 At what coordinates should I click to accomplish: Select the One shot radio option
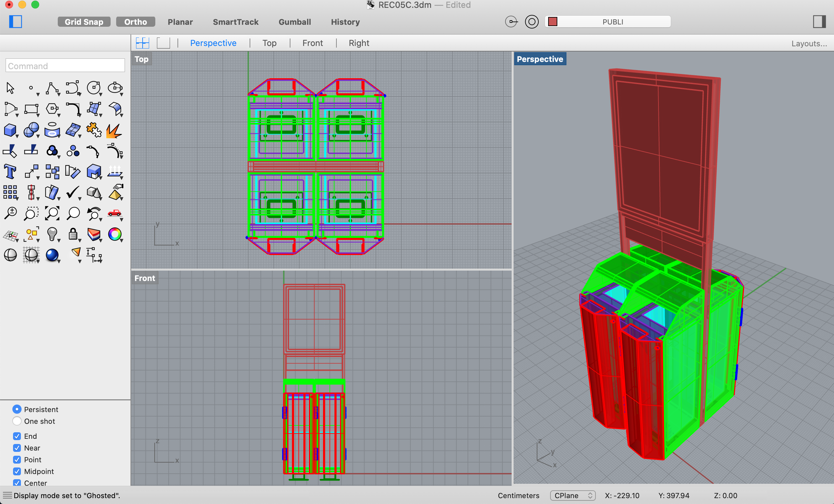[17, 421]
